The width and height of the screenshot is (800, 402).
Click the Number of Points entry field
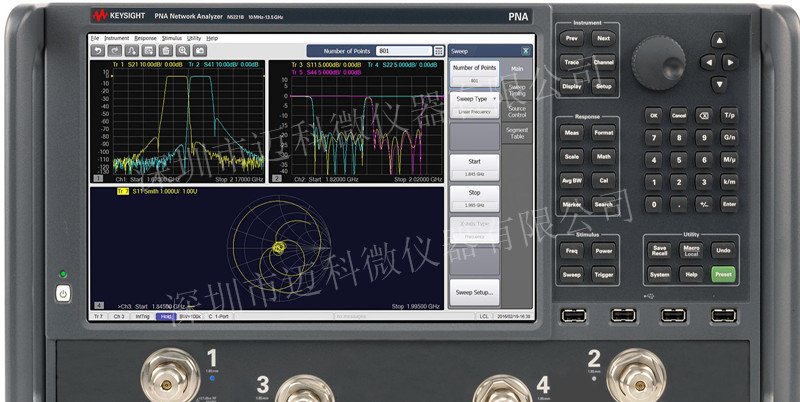404,51
